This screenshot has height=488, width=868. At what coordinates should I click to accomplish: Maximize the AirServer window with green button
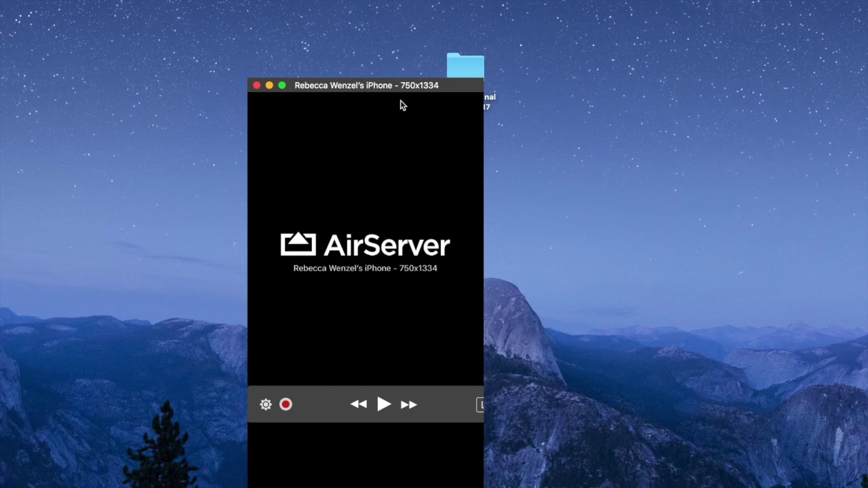282,85
